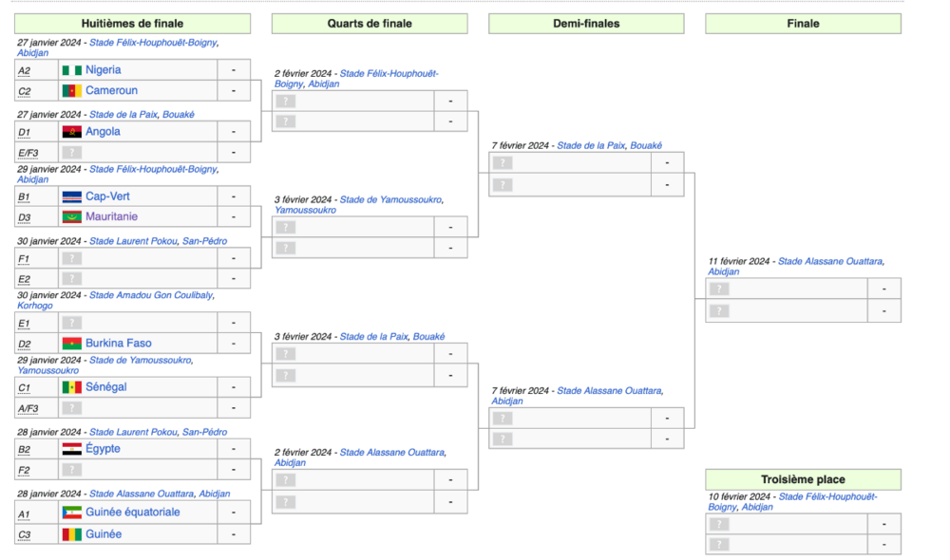This screenshot has width=950, height=560.
Task: Open the Nigeria team link
Action: pos(103,70)
